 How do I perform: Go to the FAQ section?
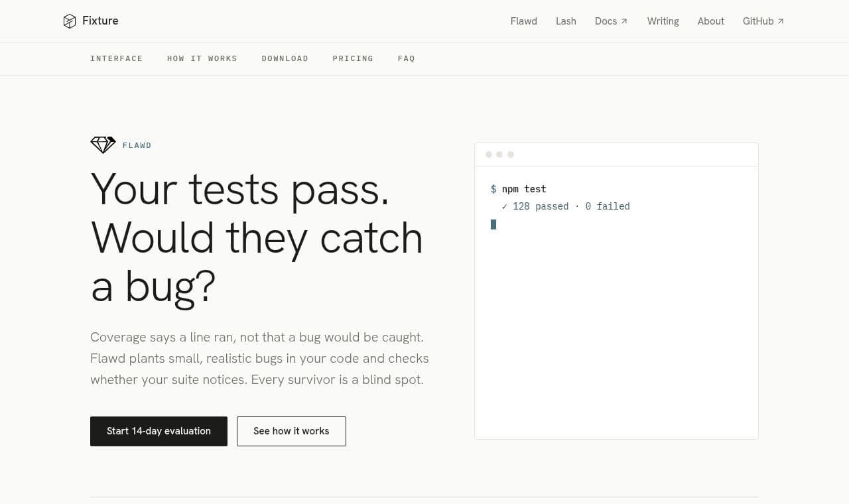406,58
